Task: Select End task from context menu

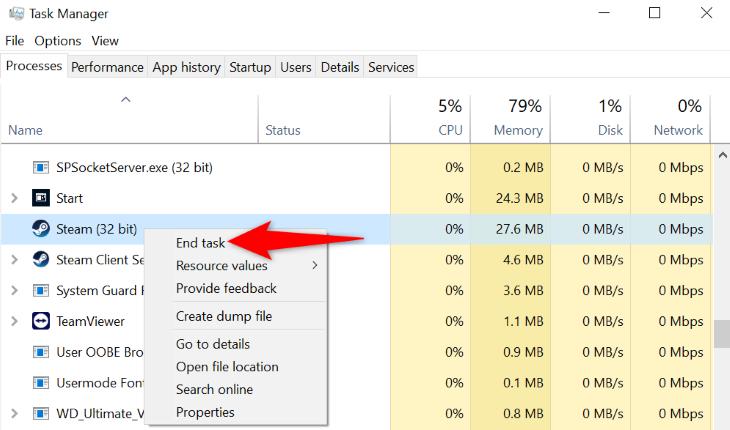Action: pos(201,242)
